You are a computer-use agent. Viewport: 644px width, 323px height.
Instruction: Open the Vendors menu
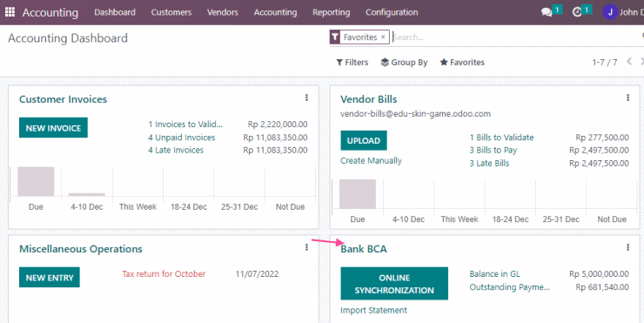pyautogui.click(x=223, y=12)
